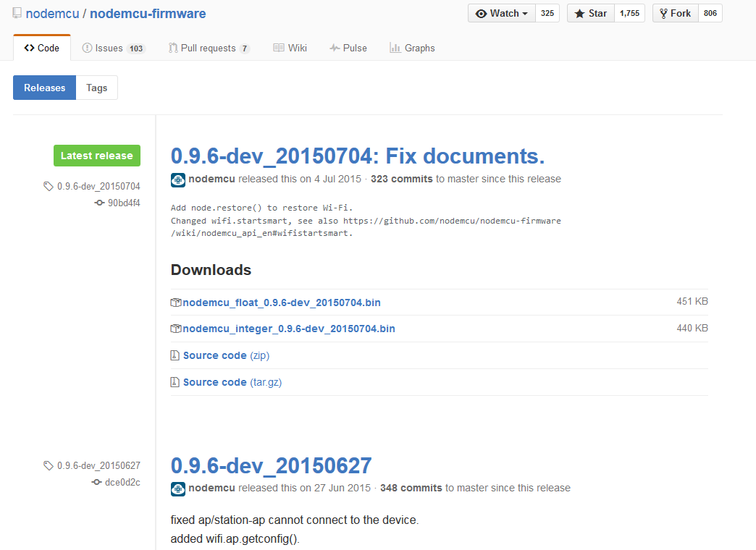This screenshot has width=756, height=550.
Task: Click the 'Add node.restore() to restore Wi-Fi.' text
Action: [262, 208]
